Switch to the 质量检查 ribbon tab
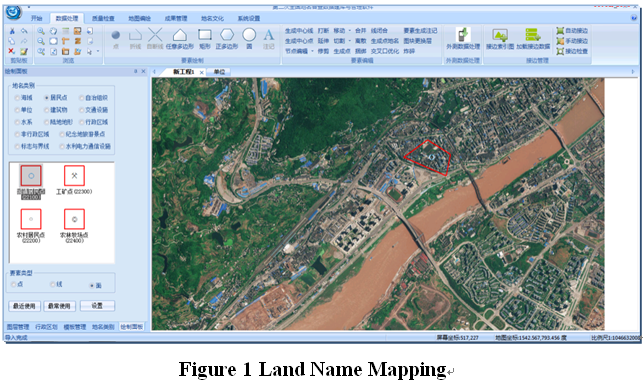This screenshot has width=643, height=382. click(103, 18)
